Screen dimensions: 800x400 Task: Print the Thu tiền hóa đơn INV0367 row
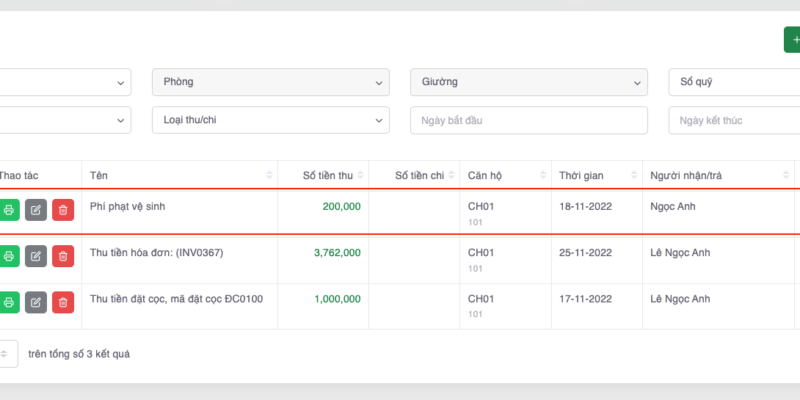pos(9,257)
